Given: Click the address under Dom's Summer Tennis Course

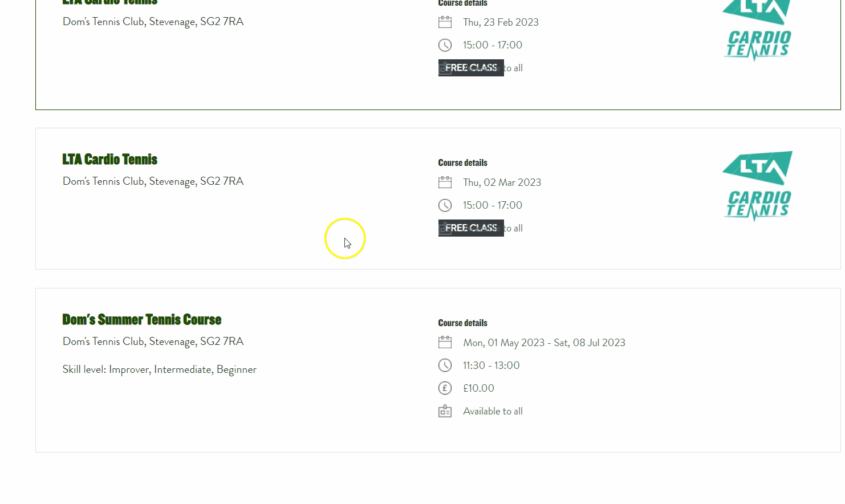Looking at the screenshot, I should [153, 342].
